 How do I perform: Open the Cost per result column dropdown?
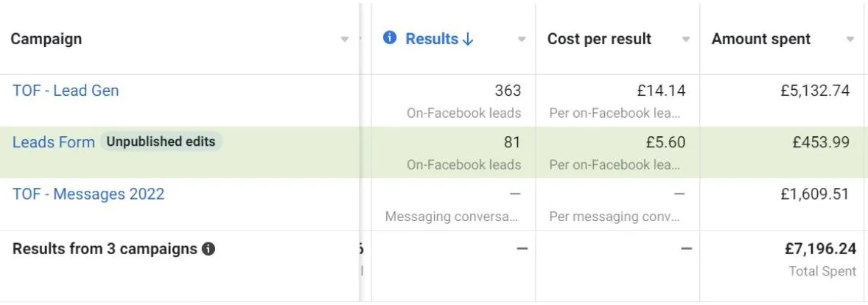click(x=686, y=39)
